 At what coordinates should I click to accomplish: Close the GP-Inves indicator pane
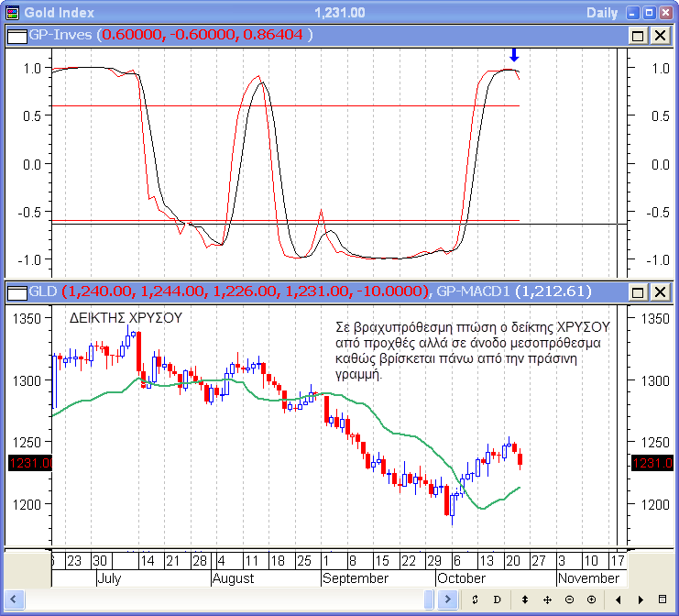pyautogui.click(x=659, y=35)
